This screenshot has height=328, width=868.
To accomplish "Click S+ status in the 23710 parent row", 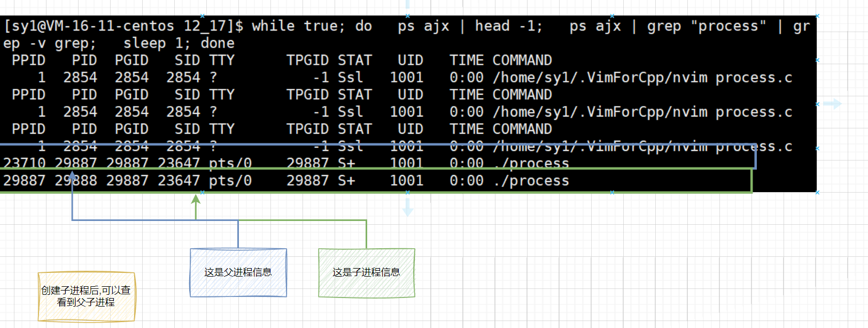I will pos(346,163).
